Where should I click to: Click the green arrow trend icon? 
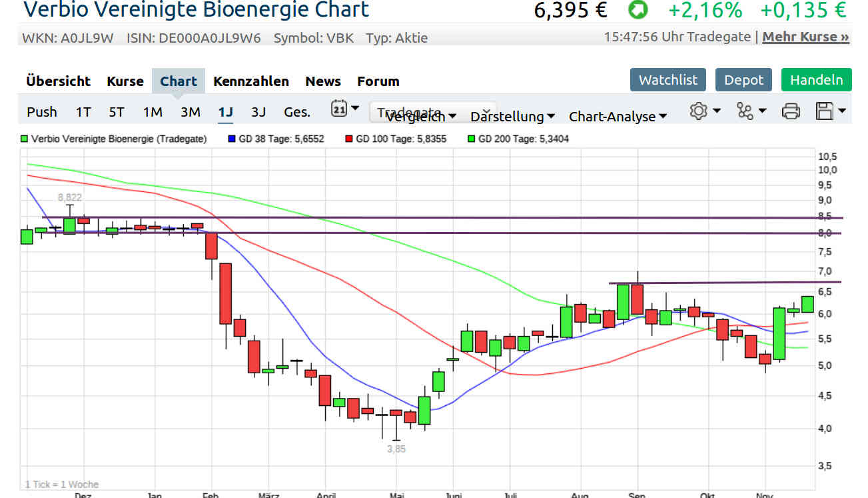coord(638,10)
